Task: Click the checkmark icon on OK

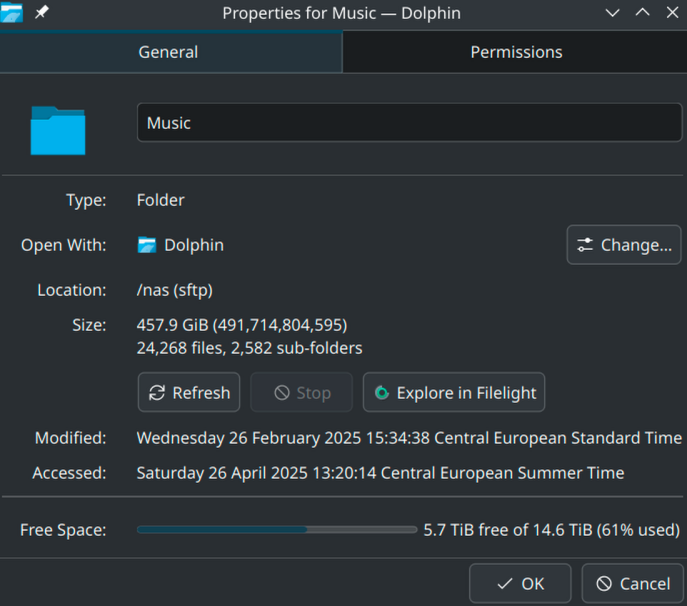Action: pyautogui.click(x=505, y=584)
